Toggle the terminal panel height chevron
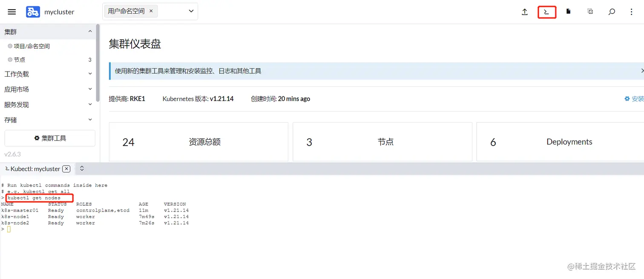This screenshot has height=279, width=644. tap(82, 169)
